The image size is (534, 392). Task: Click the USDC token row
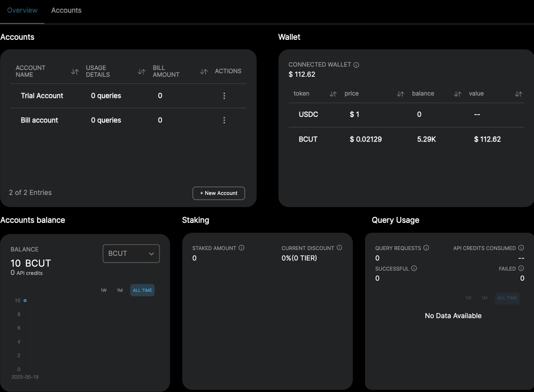point(406,115)
